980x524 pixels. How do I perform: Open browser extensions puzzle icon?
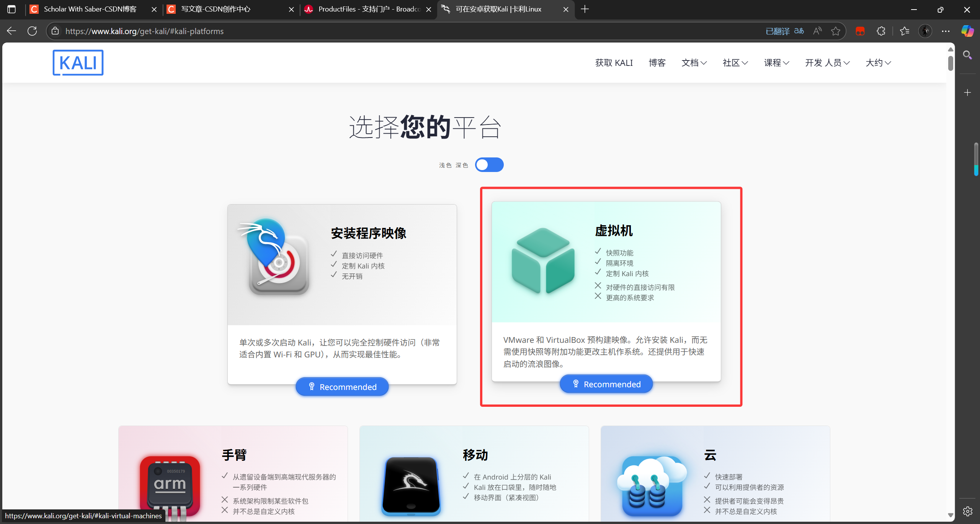click(x=881, y=31)
